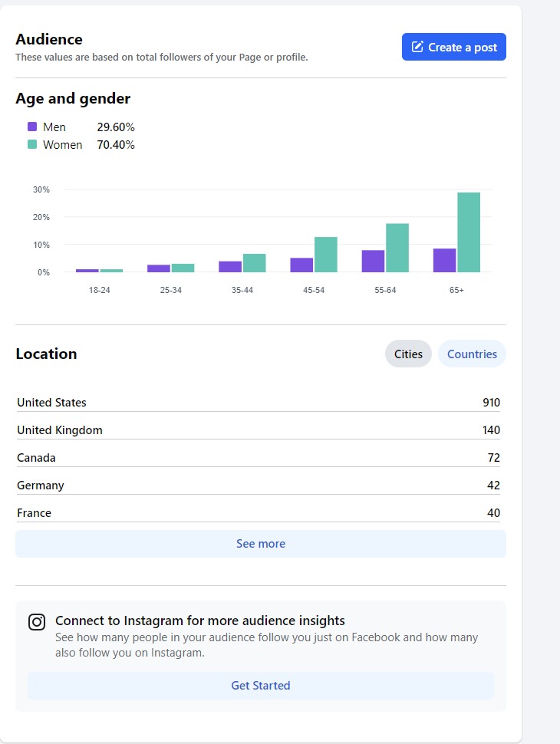Switch to the Countries tab

click(x=472, y=354)
